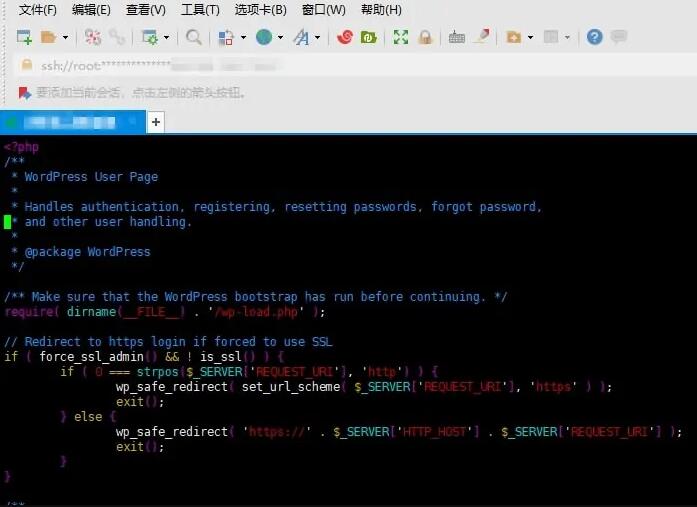Click the Disconnect chain-link icon

117,37
